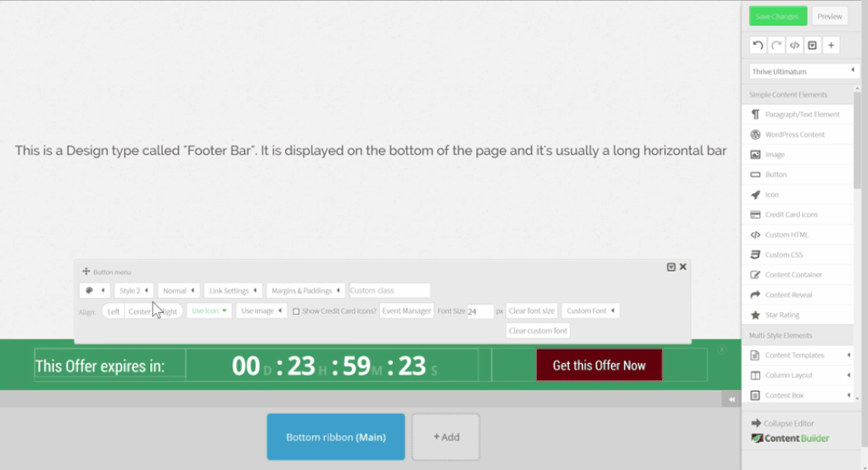
Task: Choose the Custom HTML element
Action: coord(787,235)
